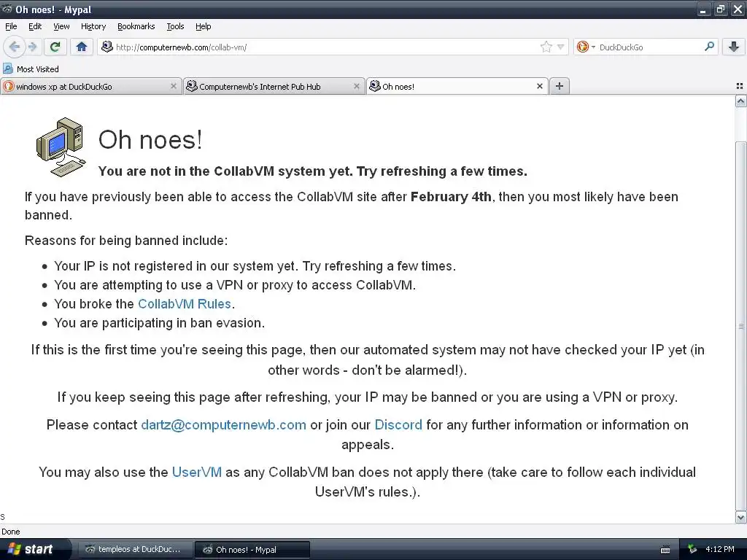This screenshot has width=747, height=560.
Task: Open the Bookmarks menu
Action: pos(136,26)
